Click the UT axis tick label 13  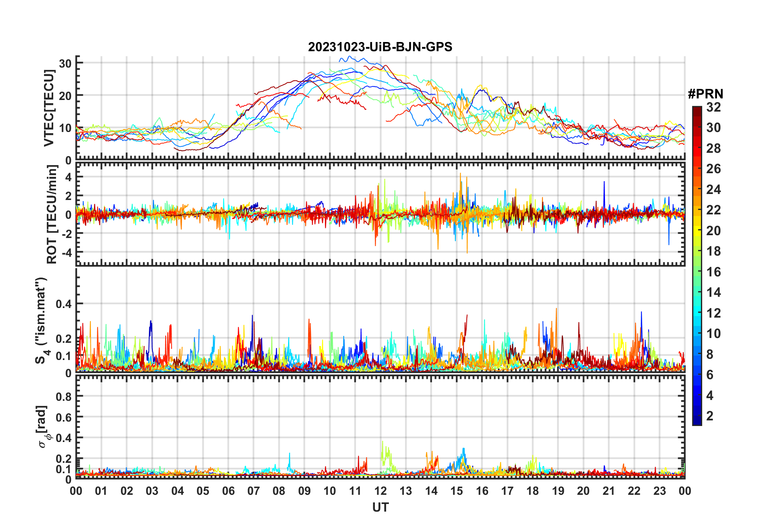click(406, 491)
